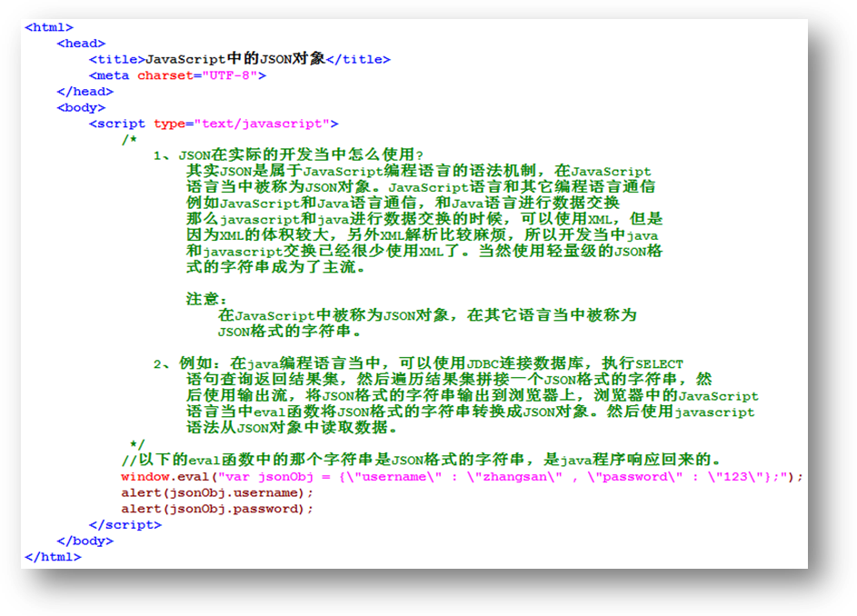Click the window.eval code line

[463, 477]
